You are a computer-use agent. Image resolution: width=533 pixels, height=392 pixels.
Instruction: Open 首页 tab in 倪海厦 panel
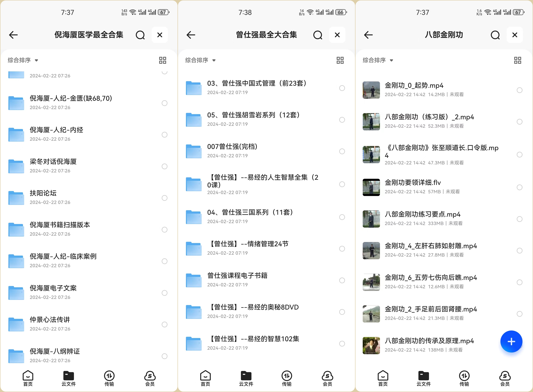tap(28, 378)
